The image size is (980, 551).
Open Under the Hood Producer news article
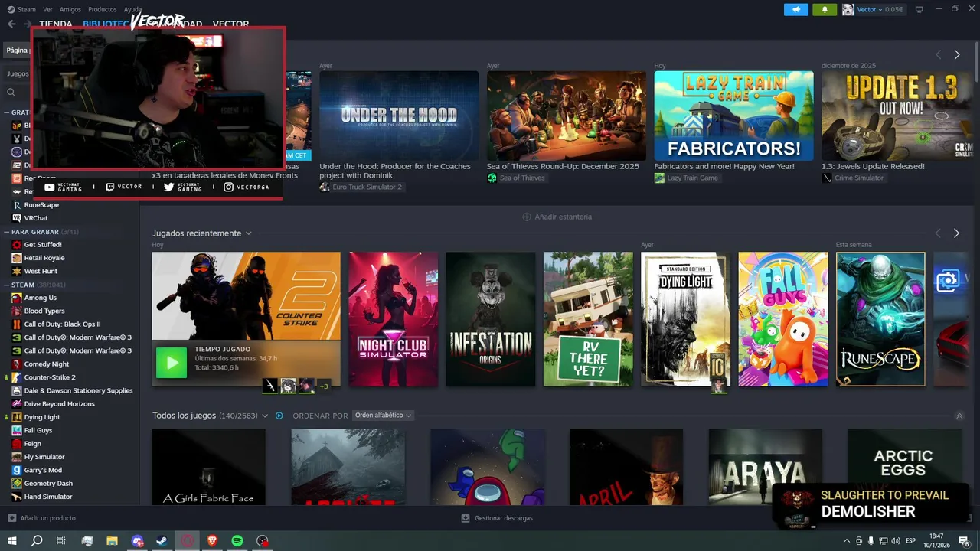399,116
